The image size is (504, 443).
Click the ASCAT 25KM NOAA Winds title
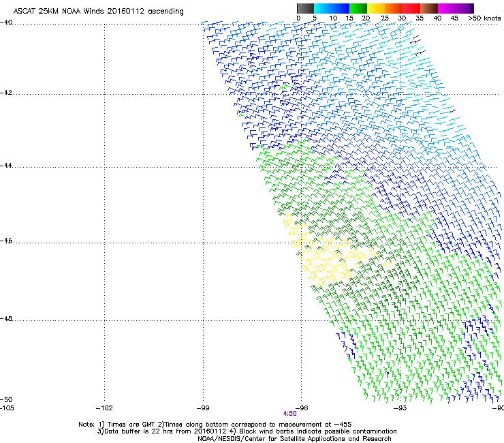[98, 12]
